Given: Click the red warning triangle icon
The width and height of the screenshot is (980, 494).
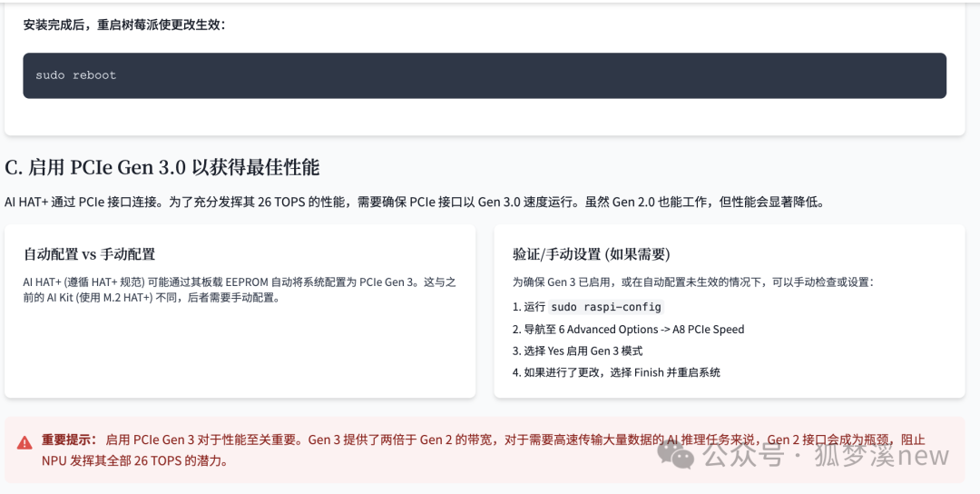Looking at the screenshot, I should point(24,442).
